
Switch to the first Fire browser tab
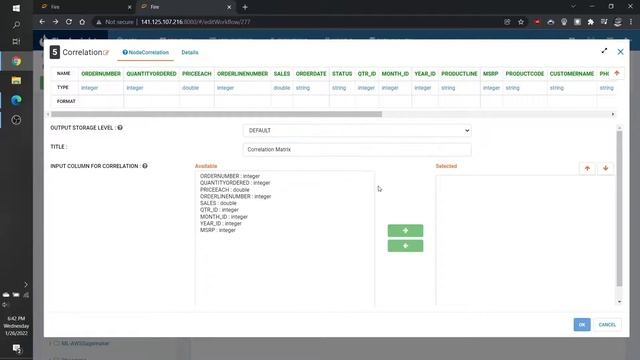(86, 7)
